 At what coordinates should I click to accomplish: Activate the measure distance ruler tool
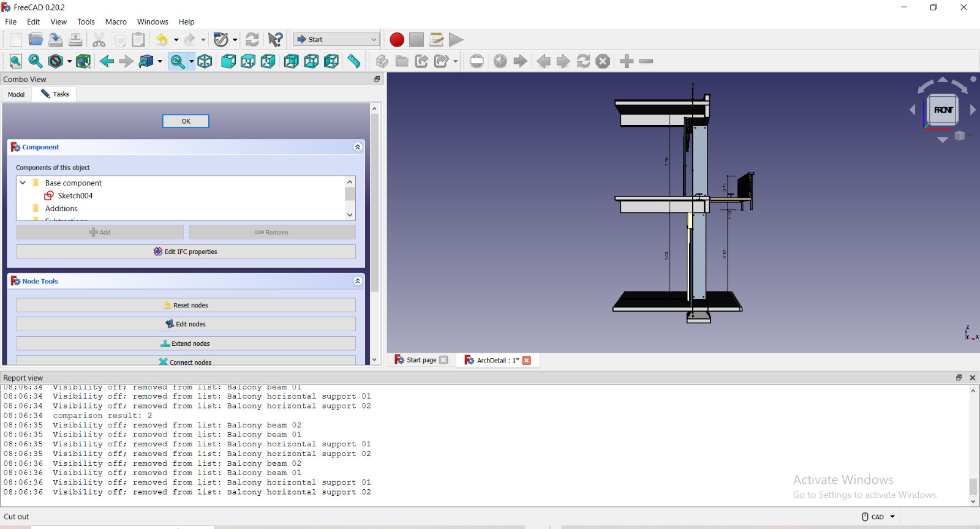(354, 61)
